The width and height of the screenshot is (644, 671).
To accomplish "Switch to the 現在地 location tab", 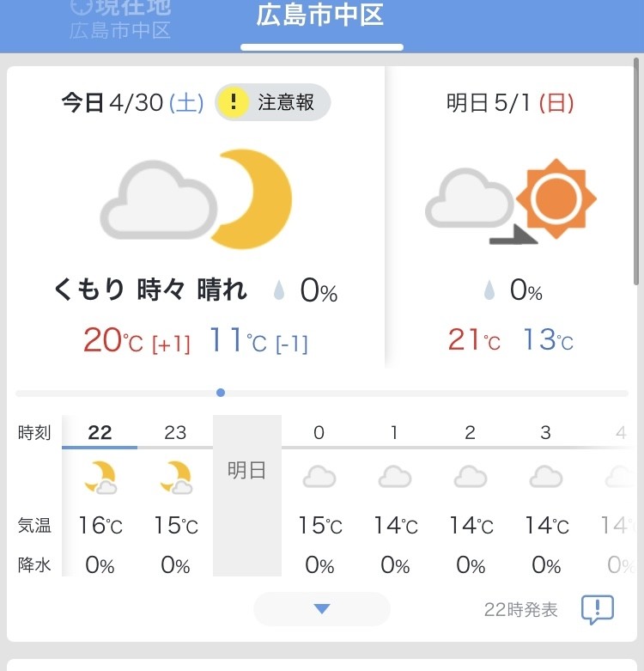I will 120,19.
